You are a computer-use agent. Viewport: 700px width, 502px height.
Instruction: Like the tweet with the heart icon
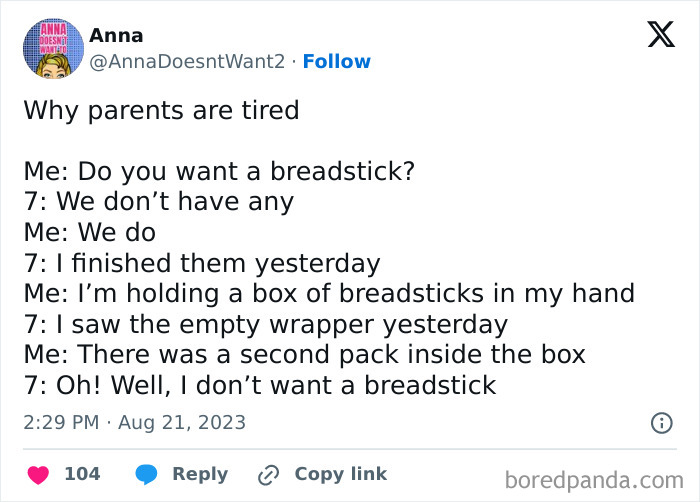point(36,474)
